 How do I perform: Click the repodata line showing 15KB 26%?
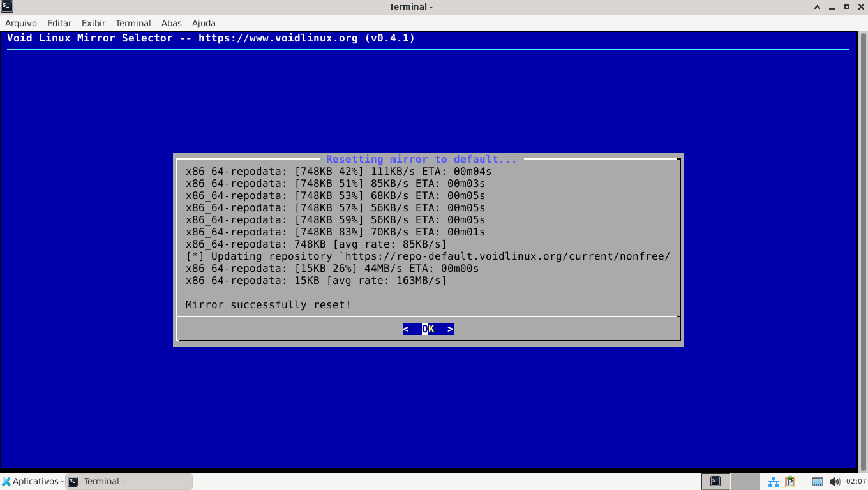click(333, 269)
